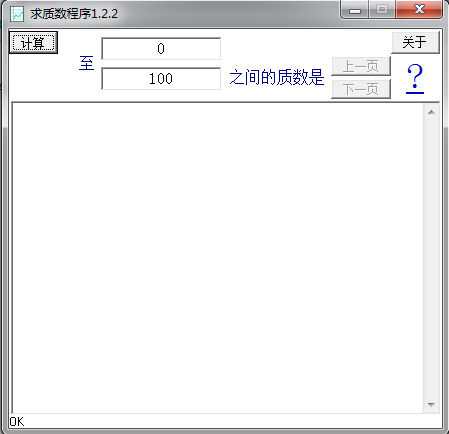Click the blue question mark help link
The image size is (449, 434).
415,79
